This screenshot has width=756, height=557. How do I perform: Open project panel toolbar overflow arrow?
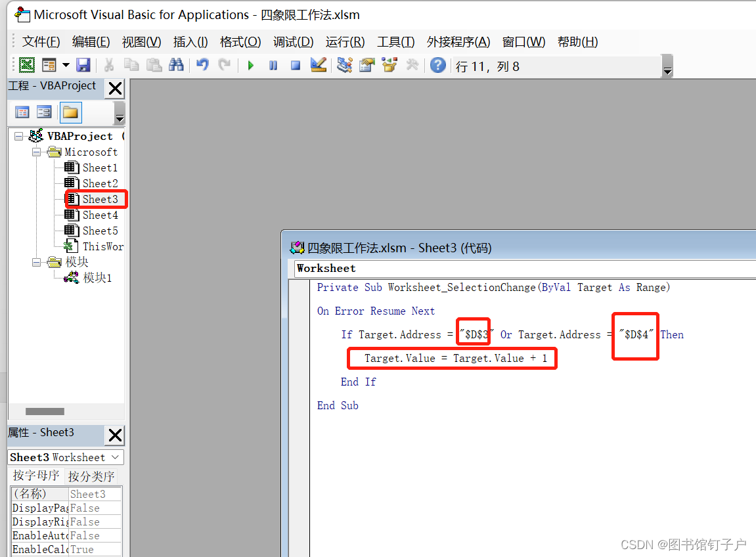[120, 114]
